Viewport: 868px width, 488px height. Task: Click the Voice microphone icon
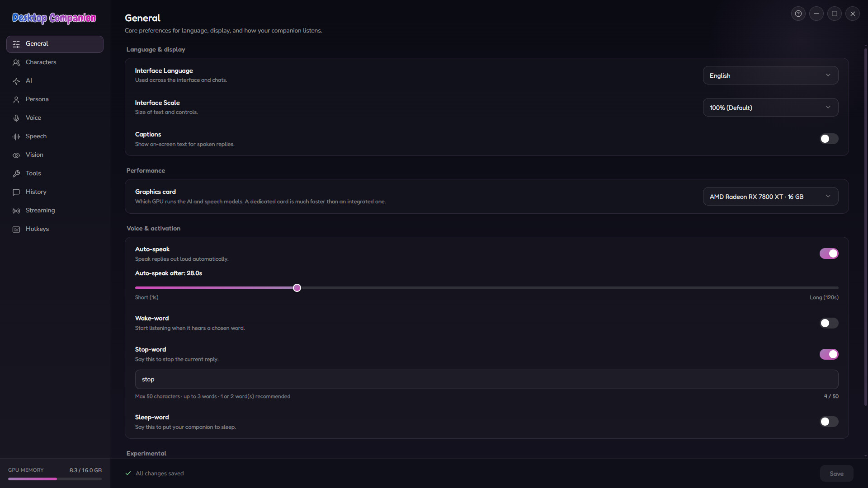click(16, 118)
